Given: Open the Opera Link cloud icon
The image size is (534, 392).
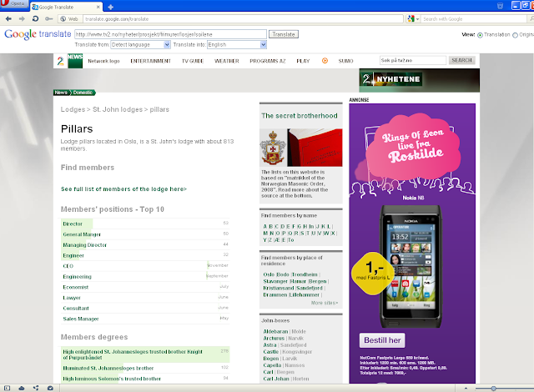Looking at the screenshot, I should tap(22, 388).
